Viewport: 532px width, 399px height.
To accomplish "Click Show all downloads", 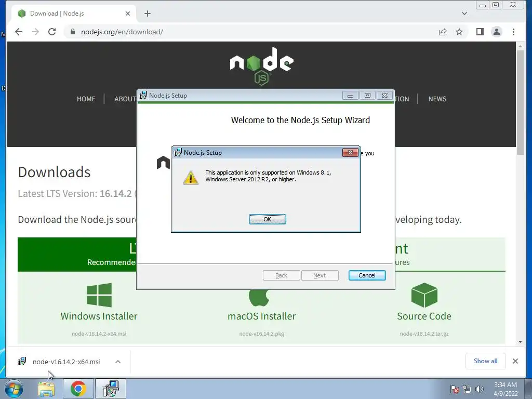I will click(x=486, y=361).
